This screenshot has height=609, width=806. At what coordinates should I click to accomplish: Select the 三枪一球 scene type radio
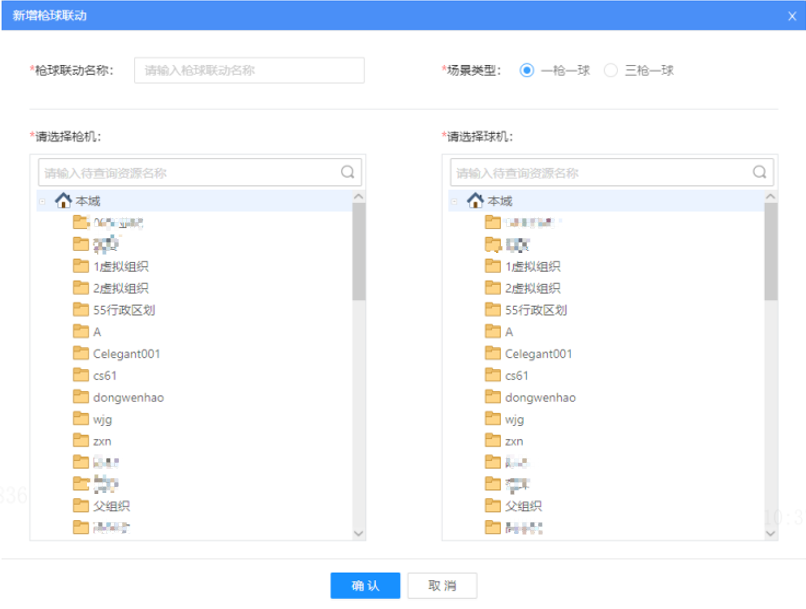pos(611,70)
